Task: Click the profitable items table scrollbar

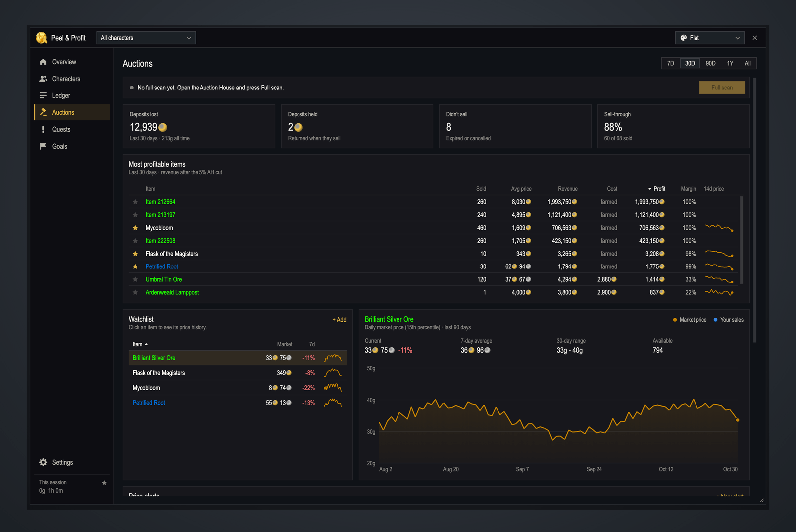Action: point(742,240)
